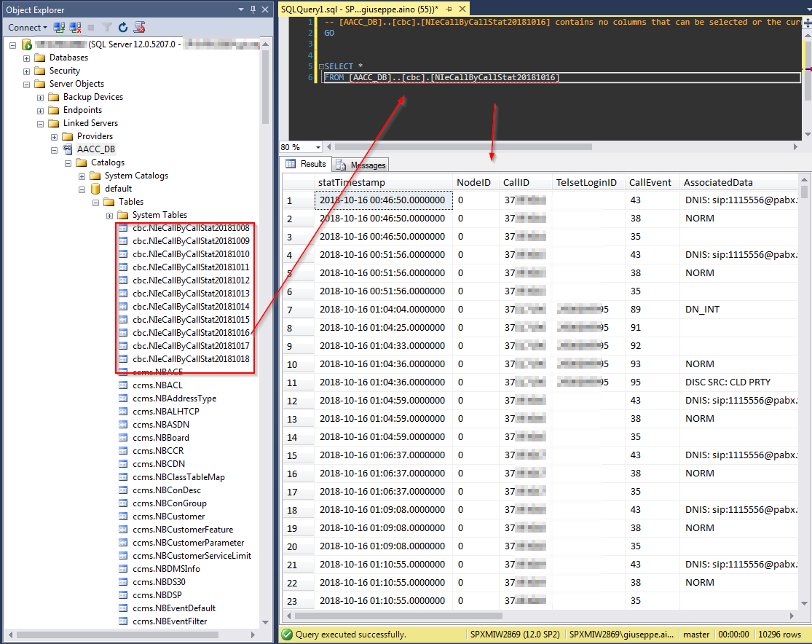
Task: Filter Object Explorer objects
Action: click(106, 26)
